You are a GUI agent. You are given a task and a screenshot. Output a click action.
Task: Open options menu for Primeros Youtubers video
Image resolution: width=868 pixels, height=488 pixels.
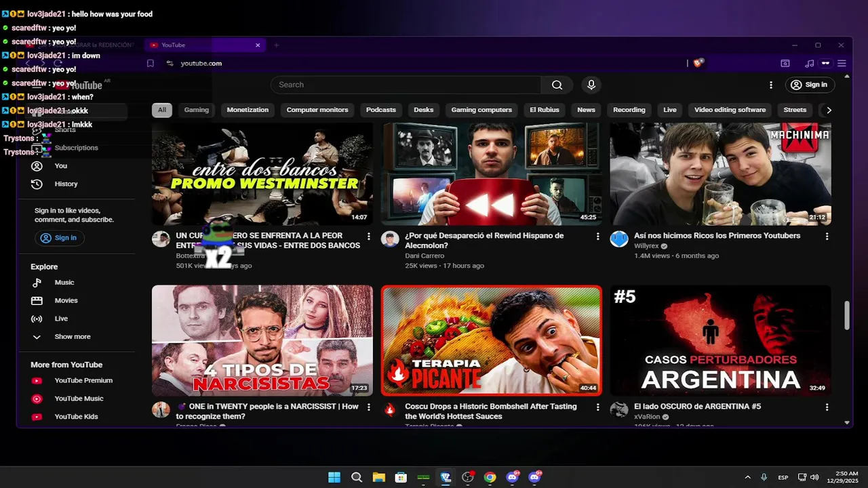[x=827, y=236]
